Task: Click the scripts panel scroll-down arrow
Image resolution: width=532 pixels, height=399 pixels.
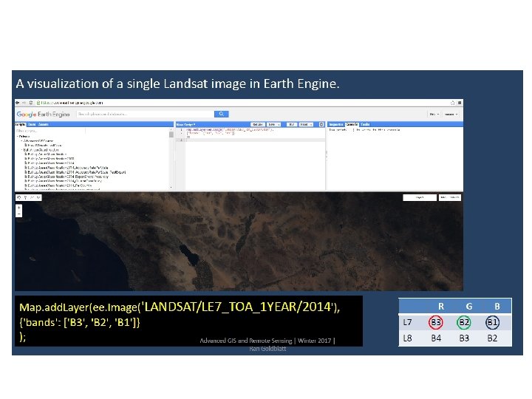Action: pos(171,187)
